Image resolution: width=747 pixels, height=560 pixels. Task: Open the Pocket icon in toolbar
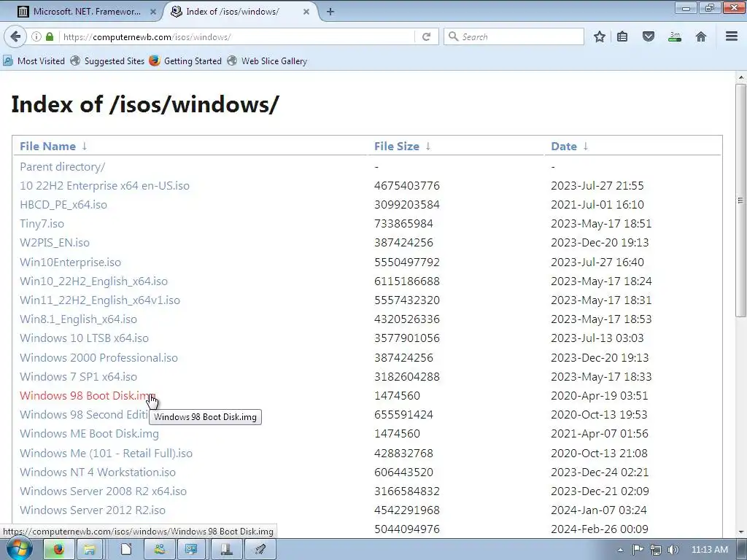pos(649,36)
